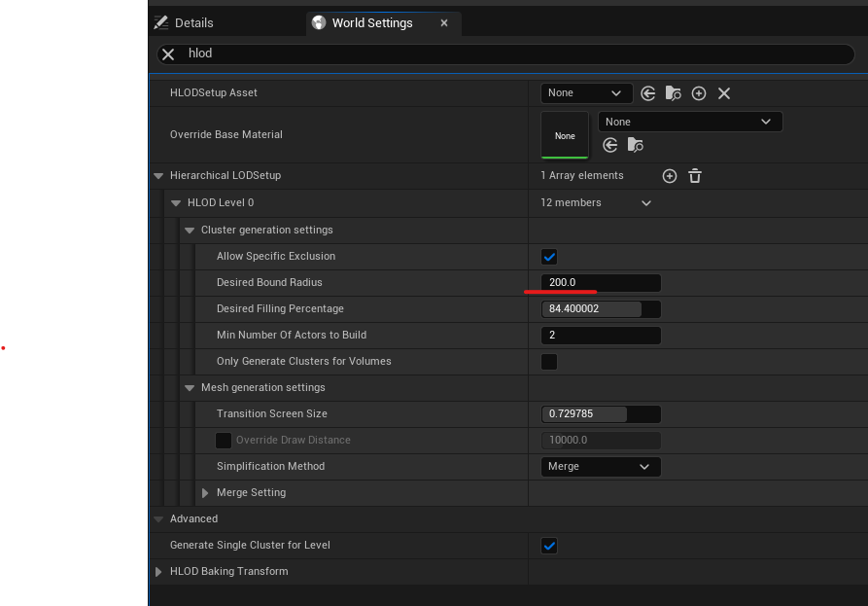Add element to Hierarchical LODSetup array
The height and width of the screenshot is (606, 868).
point(670,176)
